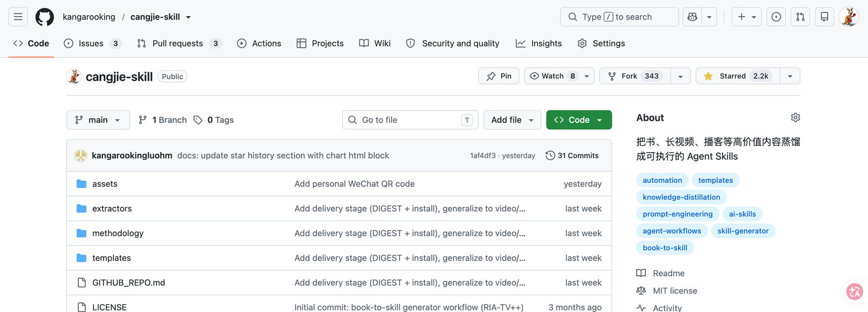Open the user profile avatar menu
The image size is (868, 312).
pyautogui.click(x=848, y=17)
